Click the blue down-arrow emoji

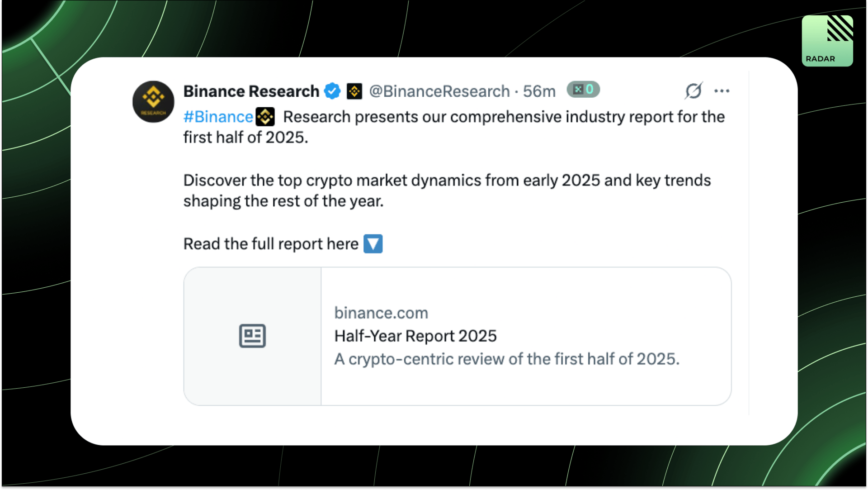pyautogui.click(x=373, y=244)
